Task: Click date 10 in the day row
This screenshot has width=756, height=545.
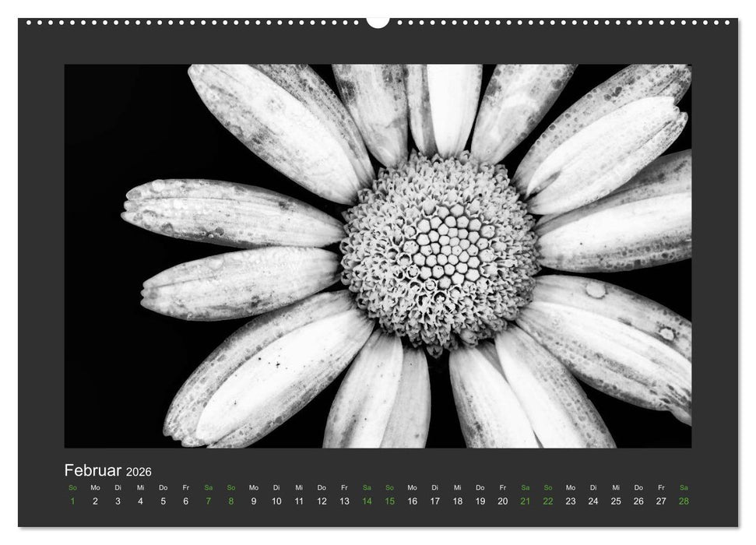Action: click(x=276, y=501)
